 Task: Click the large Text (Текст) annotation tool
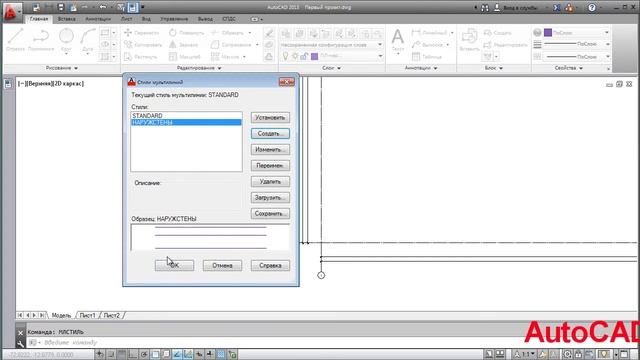(x=398, y=41)
